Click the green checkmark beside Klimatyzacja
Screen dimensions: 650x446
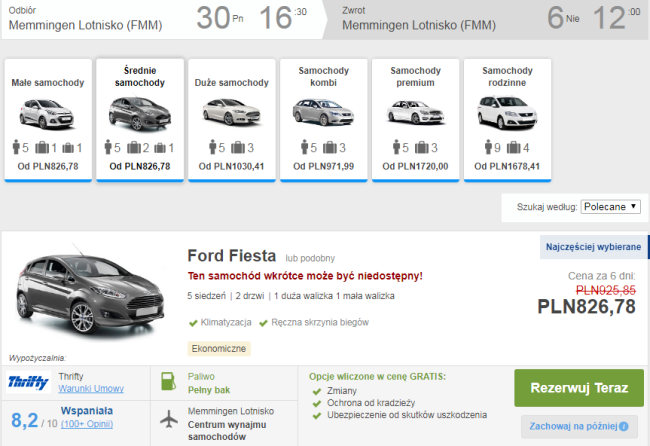click(x=193, y=323)
